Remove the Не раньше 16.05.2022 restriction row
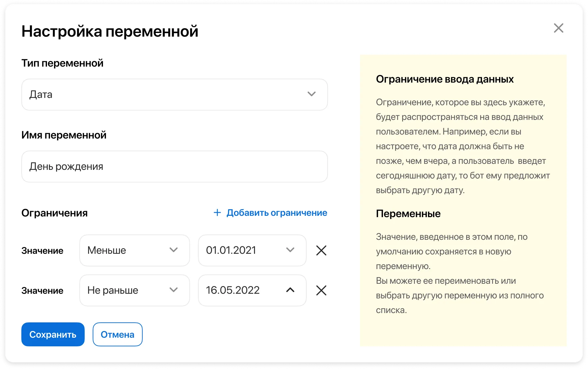The width and height of the screenshot is (588, 369). point(321,290)
